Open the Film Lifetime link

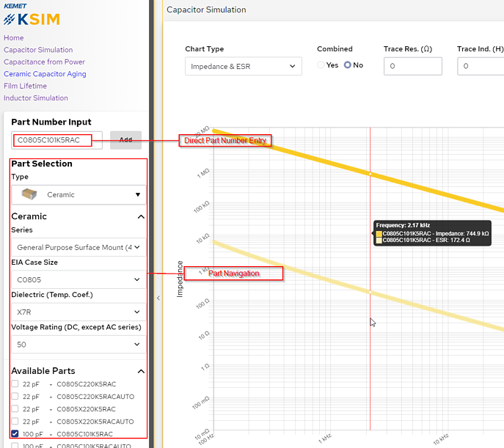click(x=25, y=86)
